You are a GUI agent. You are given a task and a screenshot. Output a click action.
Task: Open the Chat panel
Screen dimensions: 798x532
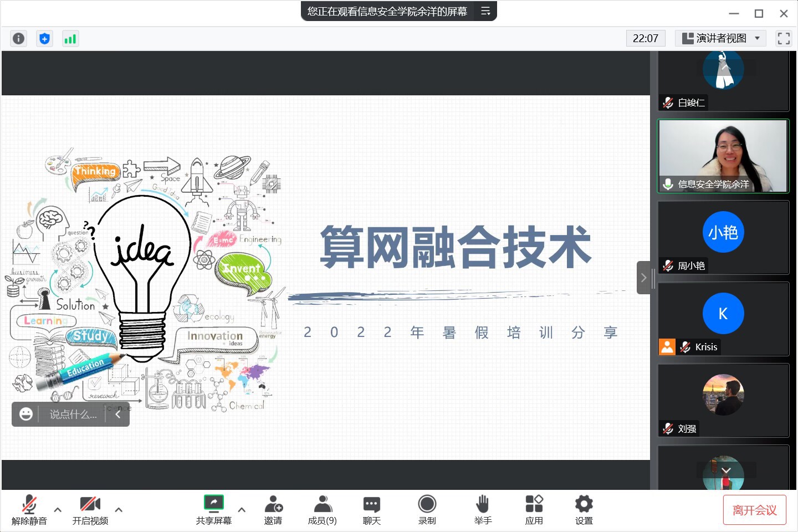371,510
